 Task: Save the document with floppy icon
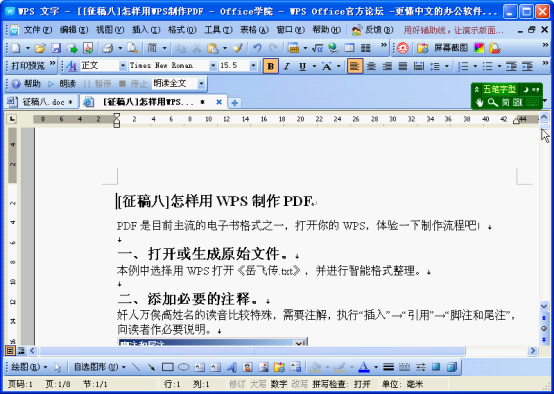tap(56, 48)
